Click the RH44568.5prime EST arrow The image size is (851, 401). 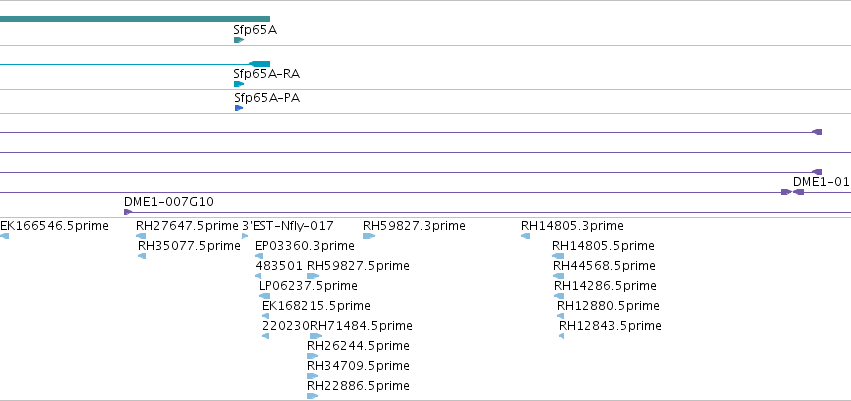pyautogui.click(x=558, y=276)
